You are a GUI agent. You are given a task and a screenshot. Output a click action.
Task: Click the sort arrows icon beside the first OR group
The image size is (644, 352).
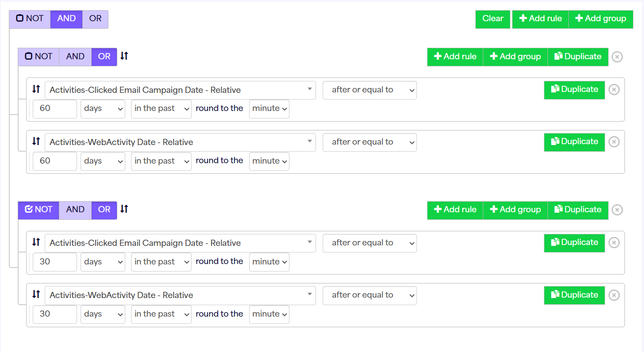coord(124,56)
